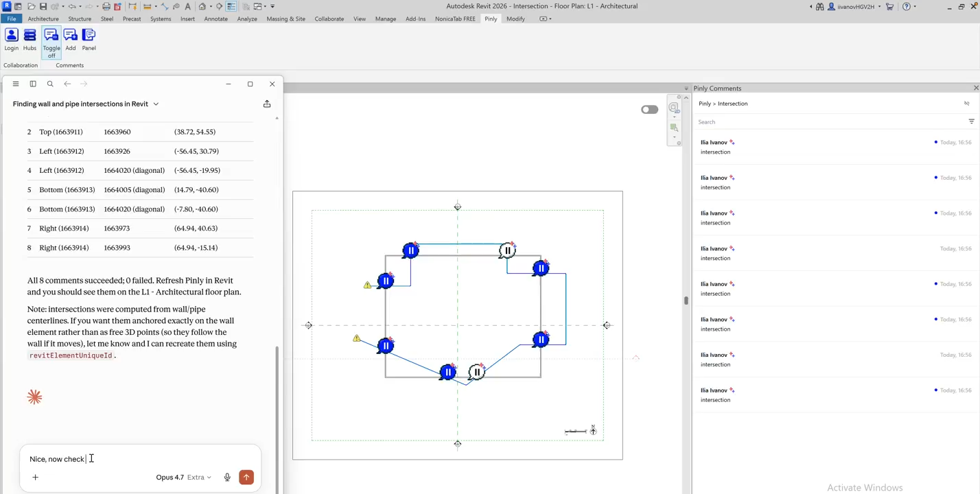Click the orange send message button
The width and height of the screenshot is (980, 494).
pyautogui.click(x=246, y=478)
